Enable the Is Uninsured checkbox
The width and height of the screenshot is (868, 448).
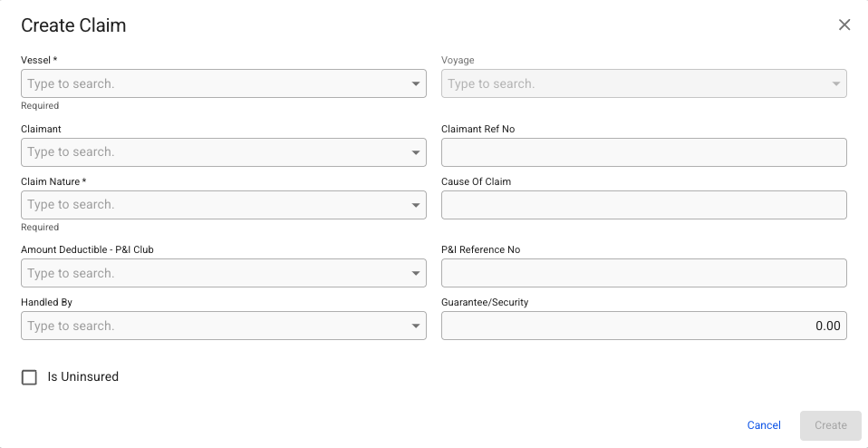coord(29,377)
